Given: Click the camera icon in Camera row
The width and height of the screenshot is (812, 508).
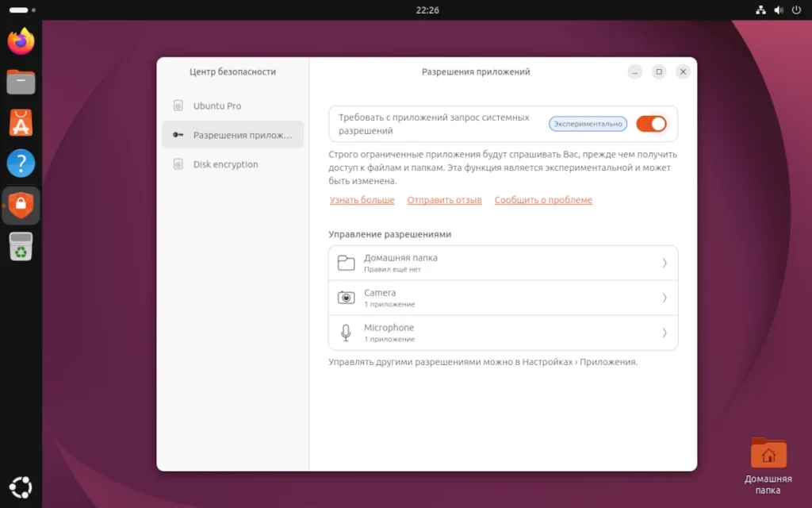Looking at the screenshot, I should click(346, 298).
